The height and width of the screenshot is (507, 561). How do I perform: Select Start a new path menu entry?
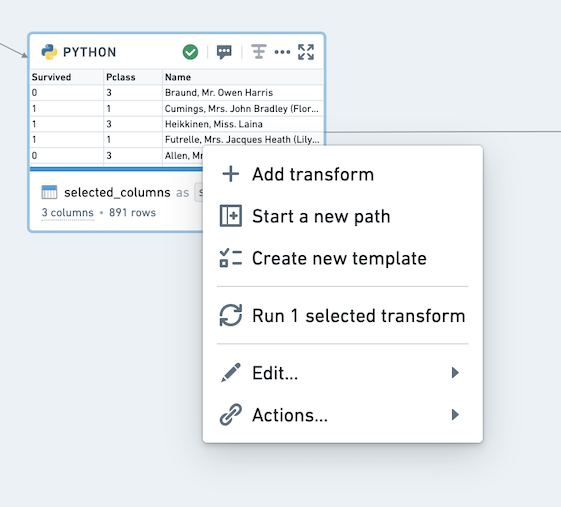[x=343, y=216]
